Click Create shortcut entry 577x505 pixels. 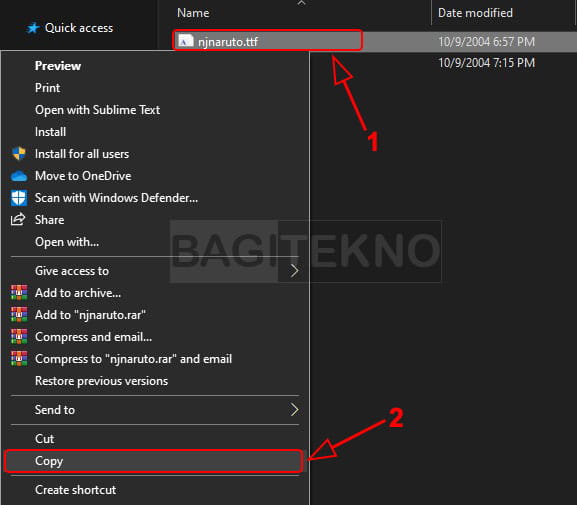click(x=75, y=490)
